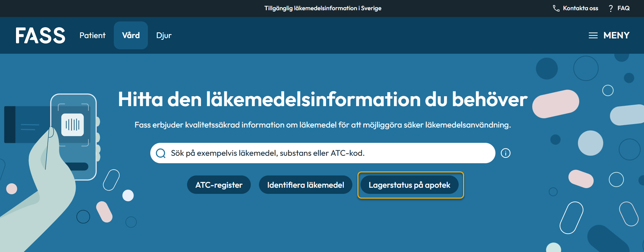Click the sentence starting 'Fass erbjuder kvalitetssäkrad information'
This screenshot has height=252, width=644.
pos(323,125)
